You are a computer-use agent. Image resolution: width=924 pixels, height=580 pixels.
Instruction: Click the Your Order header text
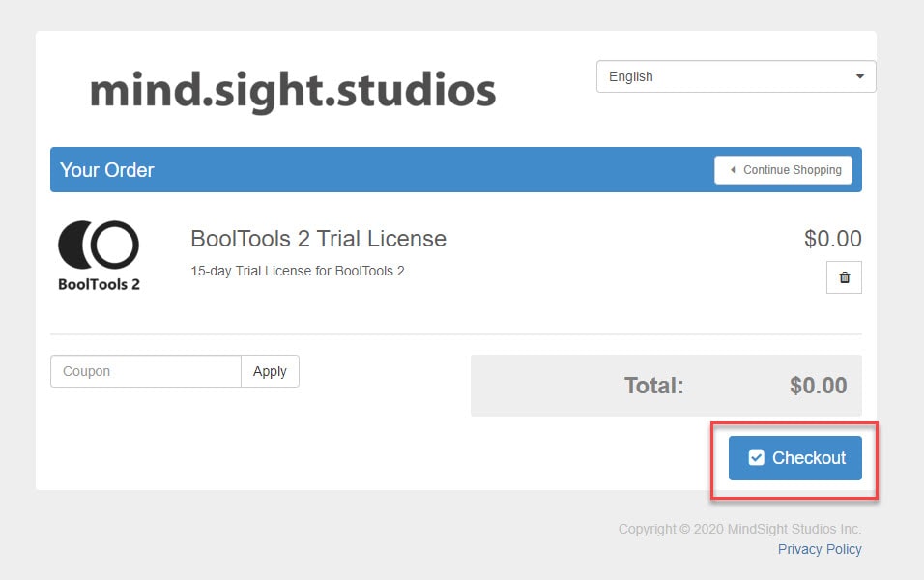coord(107,170)
